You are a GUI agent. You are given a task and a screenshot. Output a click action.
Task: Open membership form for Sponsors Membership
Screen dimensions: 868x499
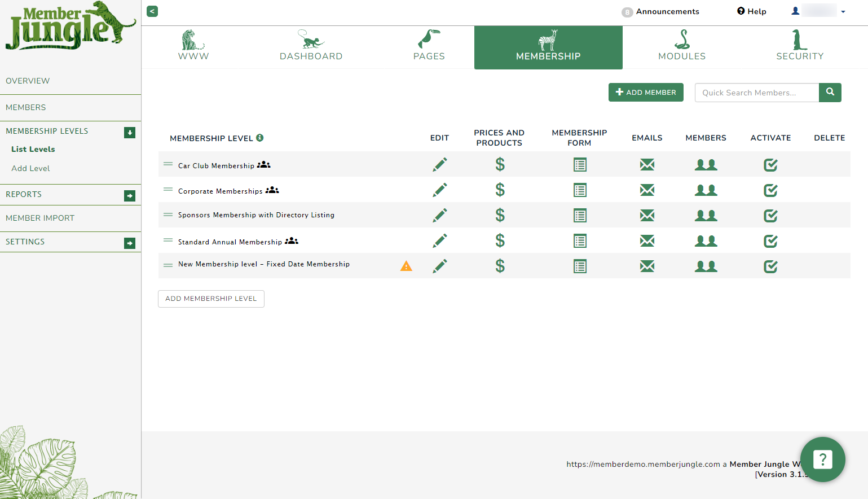click(580, 215)
